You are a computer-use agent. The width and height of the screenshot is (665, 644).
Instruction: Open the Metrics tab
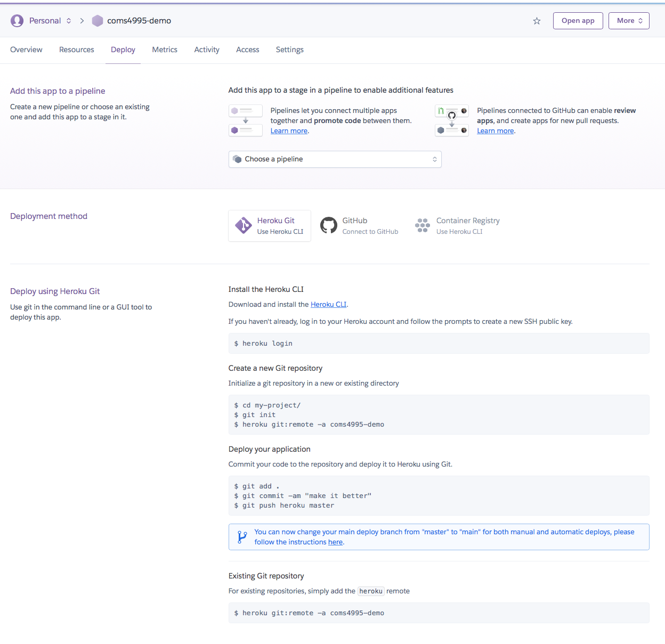(x=165, y=50)
